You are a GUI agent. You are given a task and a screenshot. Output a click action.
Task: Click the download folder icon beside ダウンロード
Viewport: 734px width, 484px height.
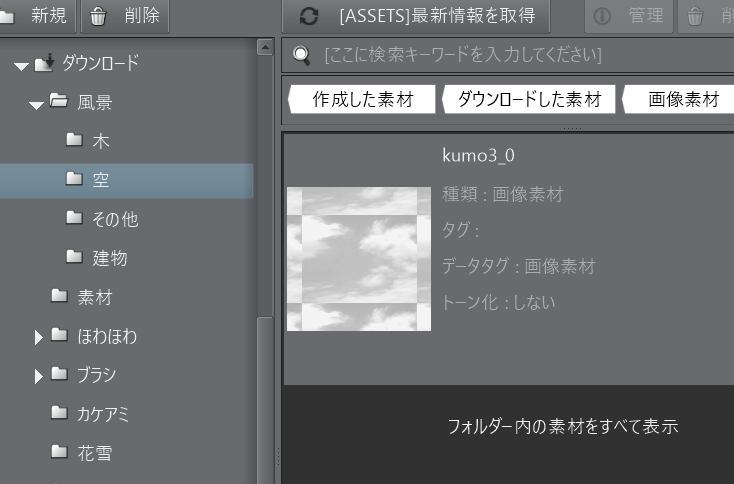(x=45, y=63)
